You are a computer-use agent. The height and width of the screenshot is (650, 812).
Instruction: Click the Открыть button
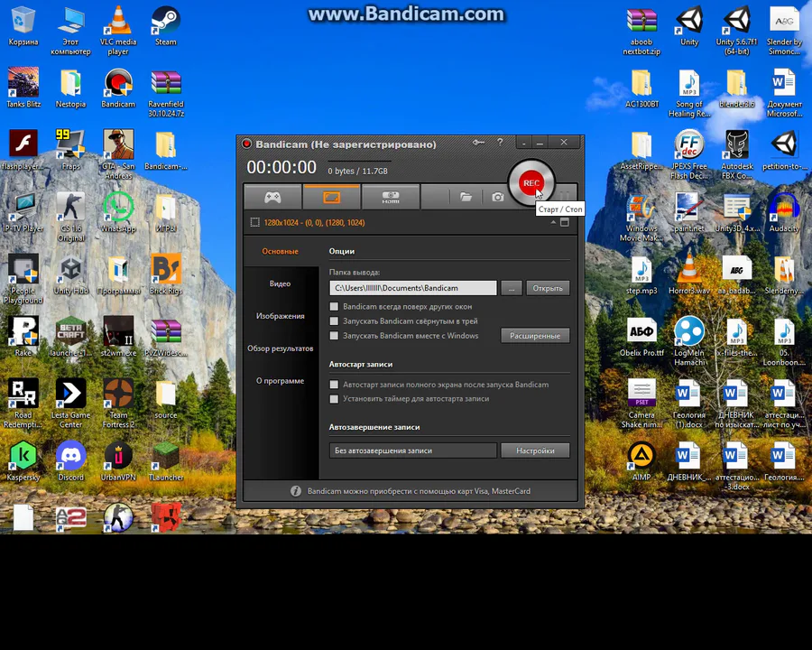pyautogui.click(x=548, y=288)
